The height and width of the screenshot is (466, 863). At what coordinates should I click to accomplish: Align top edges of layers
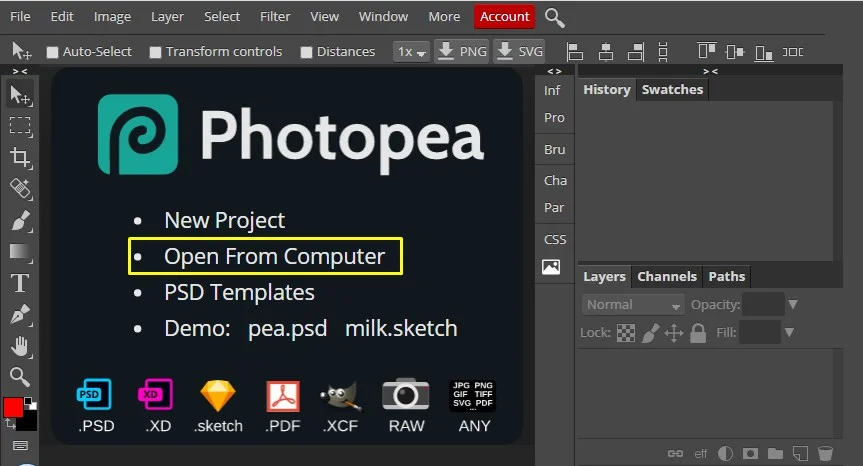706,51
